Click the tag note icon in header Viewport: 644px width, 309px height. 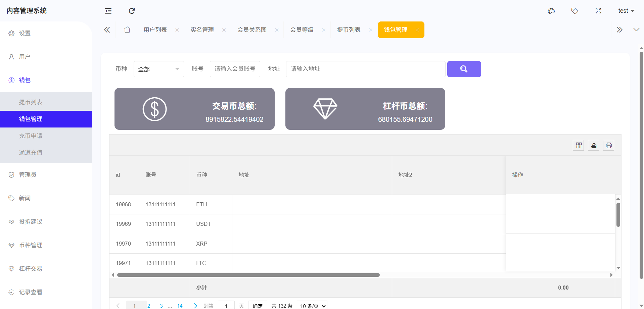[x=574, y=11]
